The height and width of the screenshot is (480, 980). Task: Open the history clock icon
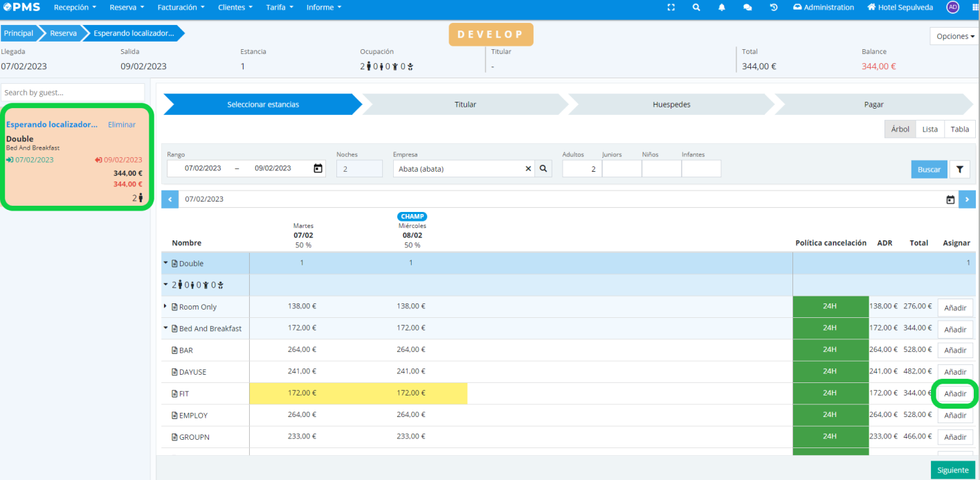tap(774, 8)
